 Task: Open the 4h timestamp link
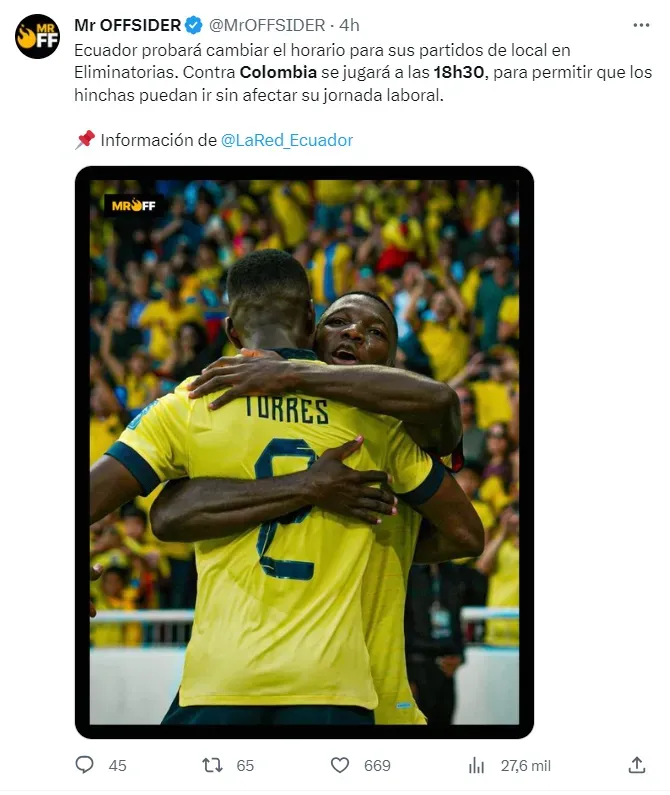click(x=349, y=25)
